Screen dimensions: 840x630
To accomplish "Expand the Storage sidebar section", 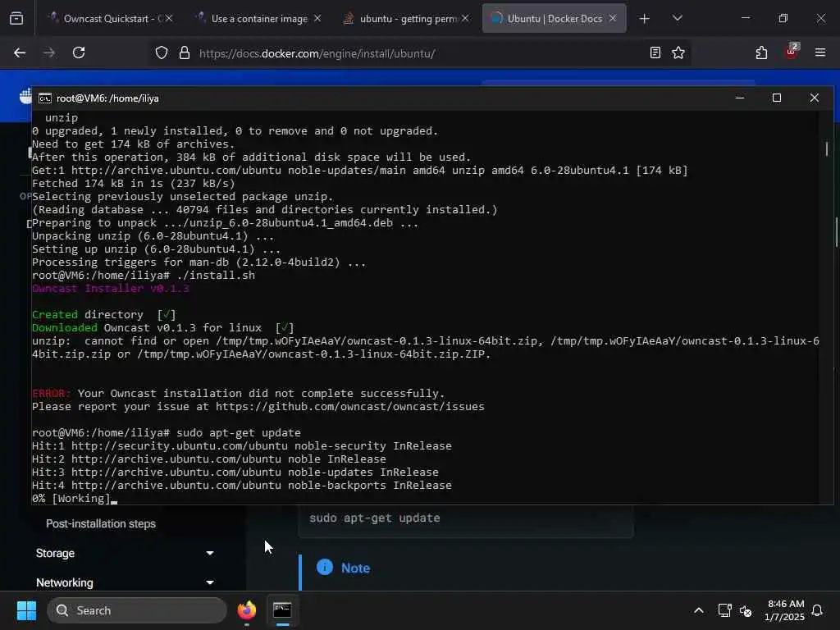I will click(x=125, y=553).
